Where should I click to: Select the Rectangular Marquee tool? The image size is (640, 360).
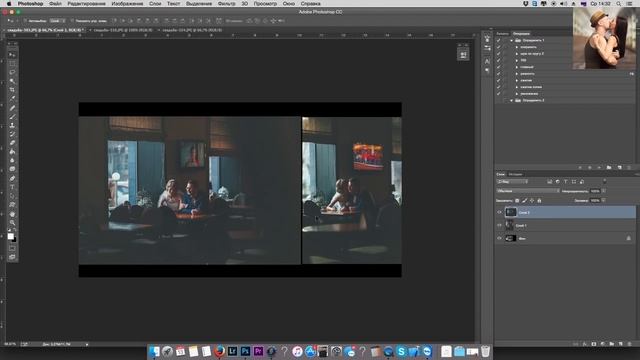coord(12,64)
